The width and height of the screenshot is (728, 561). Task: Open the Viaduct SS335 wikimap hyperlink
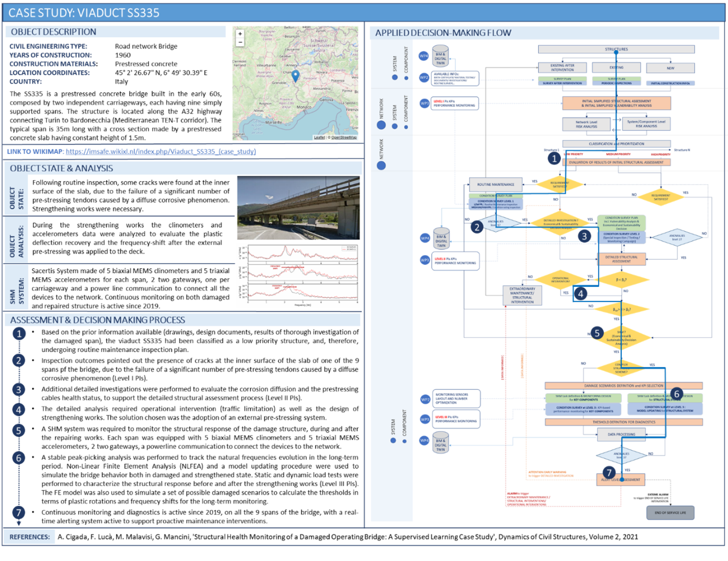(160, 152)
